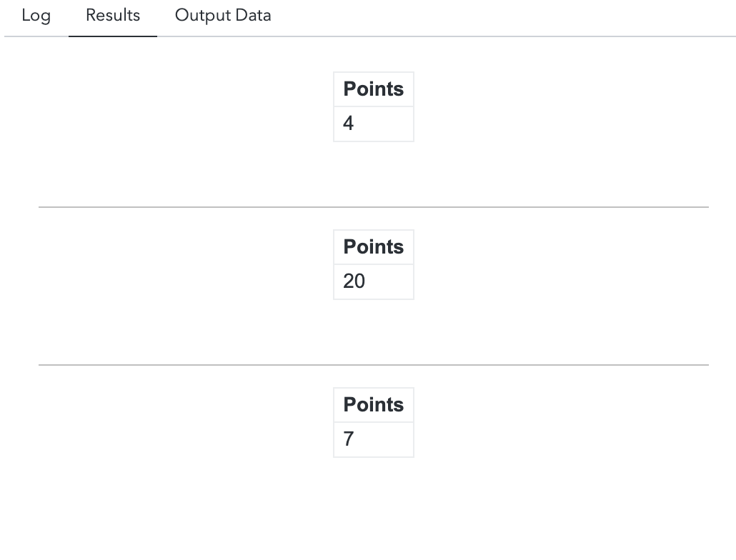Click Points header above value 4

tap(373, 89)
